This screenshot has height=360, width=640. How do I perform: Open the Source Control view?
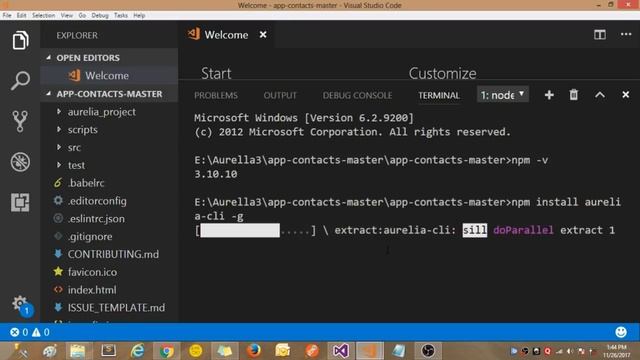20,121
